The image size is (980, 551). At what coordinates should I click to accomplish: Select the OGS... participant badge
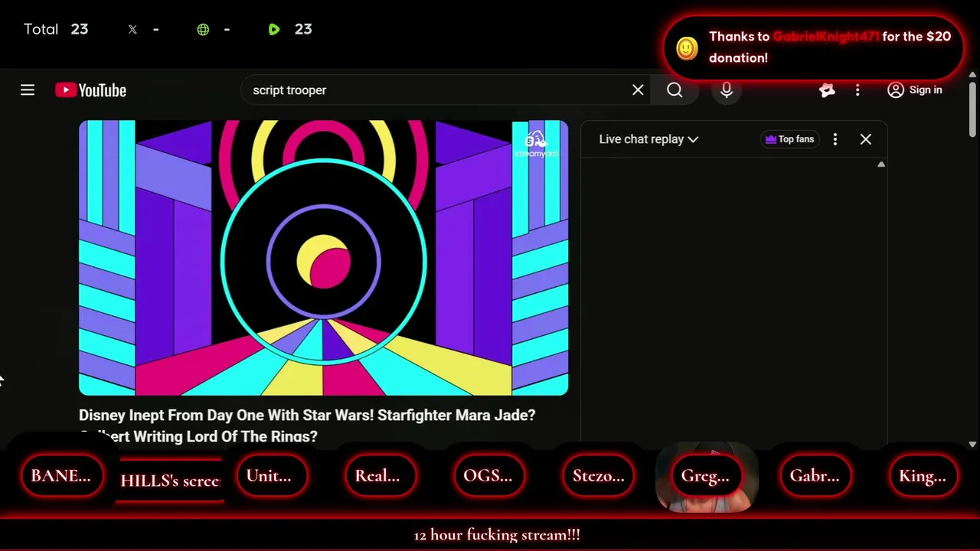(488, 476)
